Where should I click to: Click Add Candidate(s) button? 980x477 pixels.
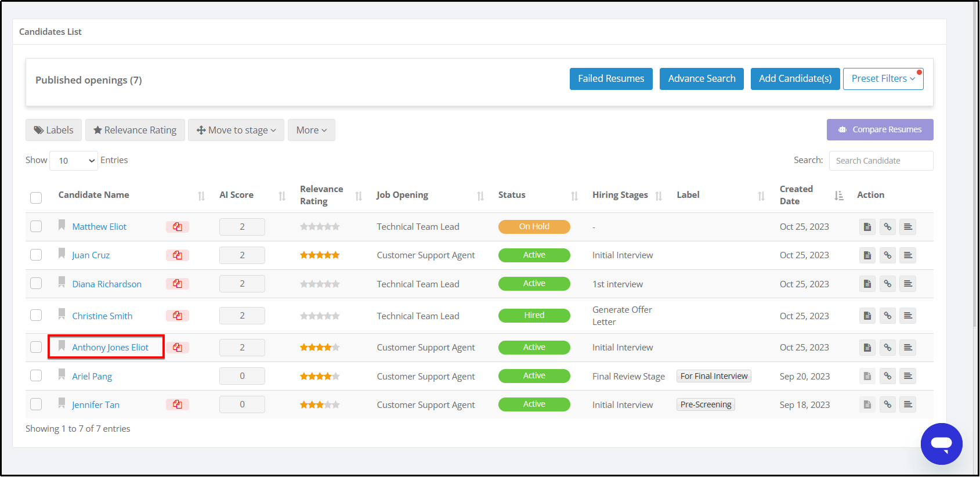(795, 79)
